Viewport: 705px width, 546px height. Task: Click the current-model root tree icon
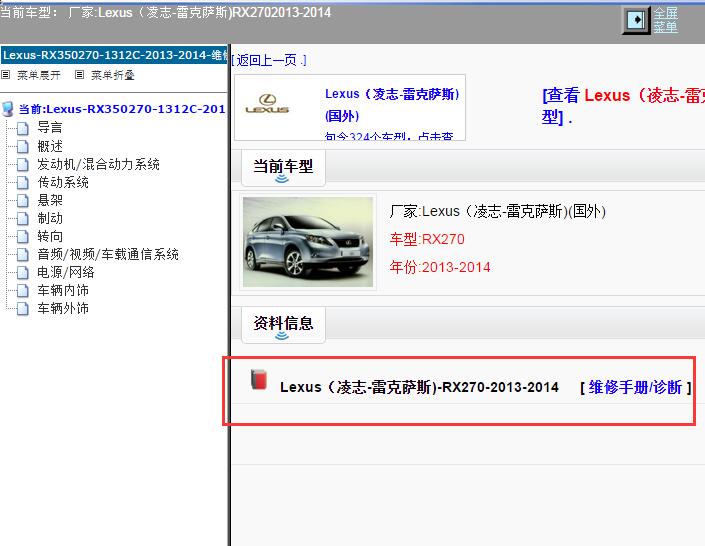point(8,109)
